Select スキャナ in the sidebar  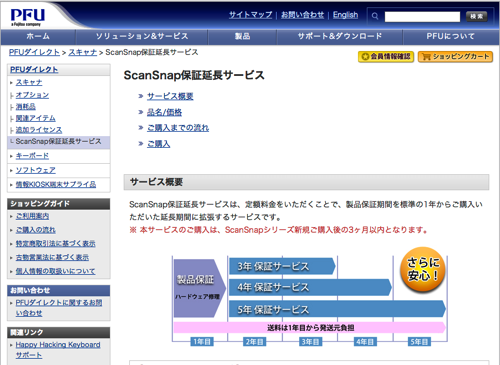pyautogui.click(x=29, y=82)
